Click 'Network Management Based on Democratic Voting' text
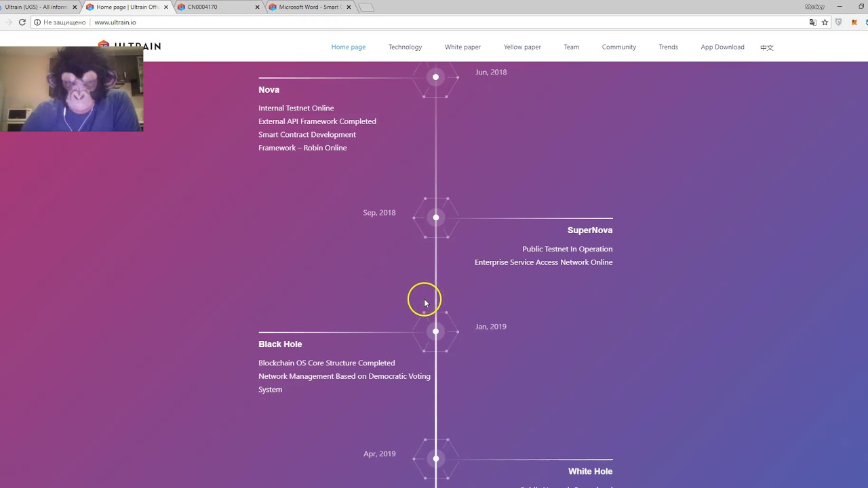The width and height of the screenshot is (868, 488). click(x=344, y=376)
